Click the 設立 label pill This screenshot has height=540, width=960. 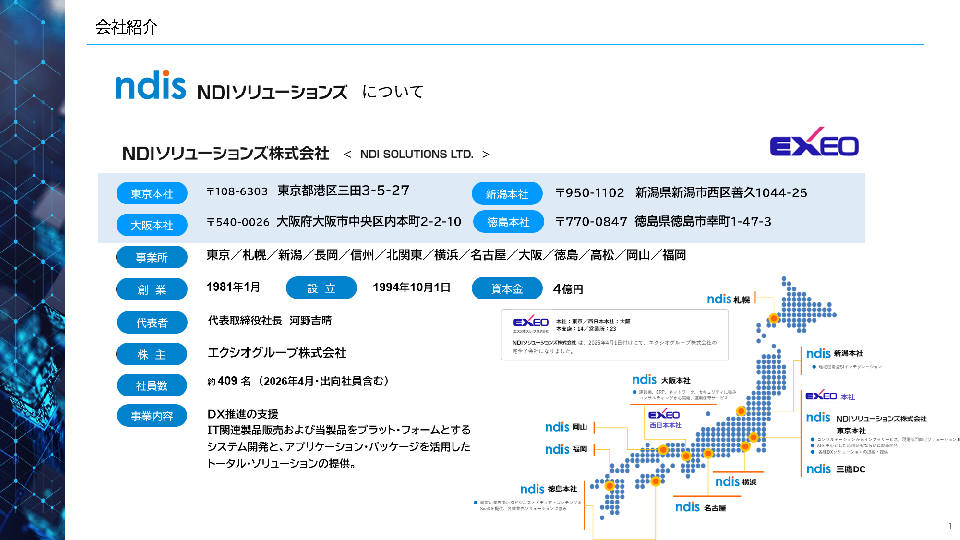pyautogui.click(x=321, y=288)
